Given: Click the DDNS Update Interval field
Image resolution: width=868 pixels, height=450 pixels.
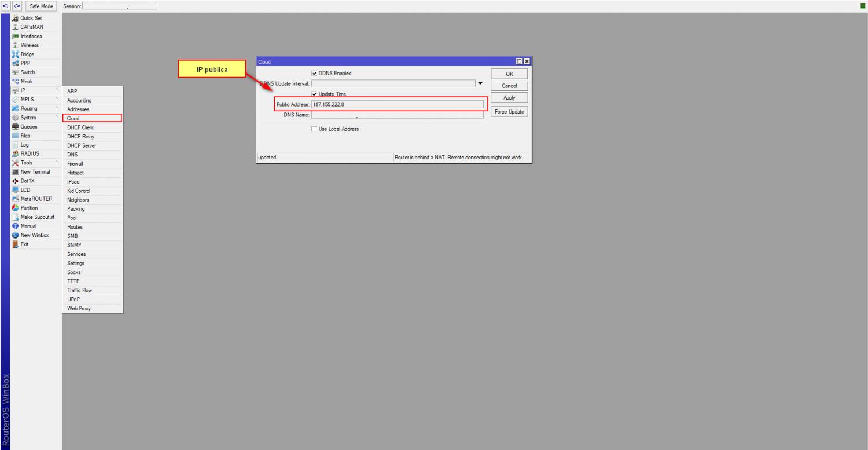Looking at the screenshot, I should [x=393, y=83].
